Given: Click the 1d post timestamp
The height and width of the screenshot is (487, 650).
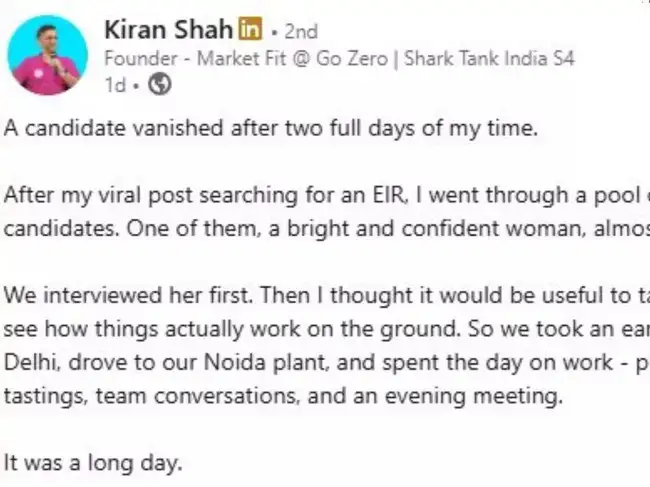Looking at the screenshot, I should (115, 85).
